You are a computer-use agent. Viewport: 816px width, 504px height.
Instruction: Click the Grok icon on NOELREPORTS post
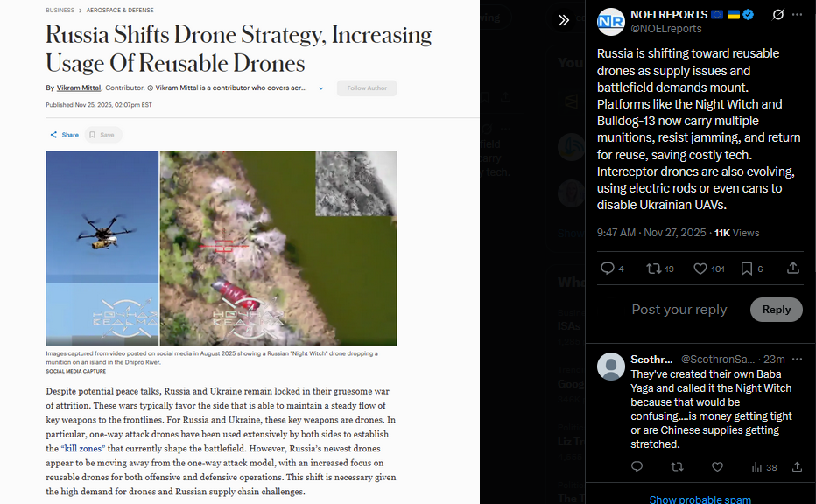(x=777, y=15)
